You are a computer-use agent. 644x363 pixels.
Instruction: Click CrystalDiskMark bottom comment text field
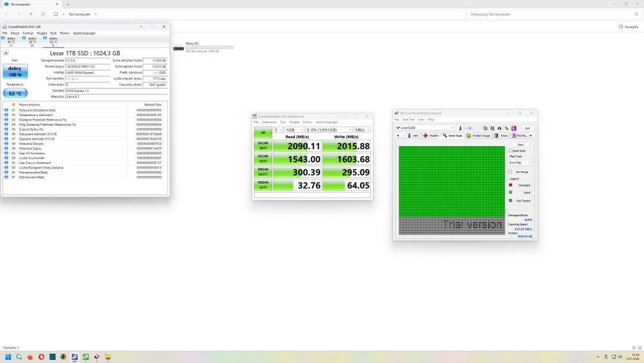[x=312, y=195]
